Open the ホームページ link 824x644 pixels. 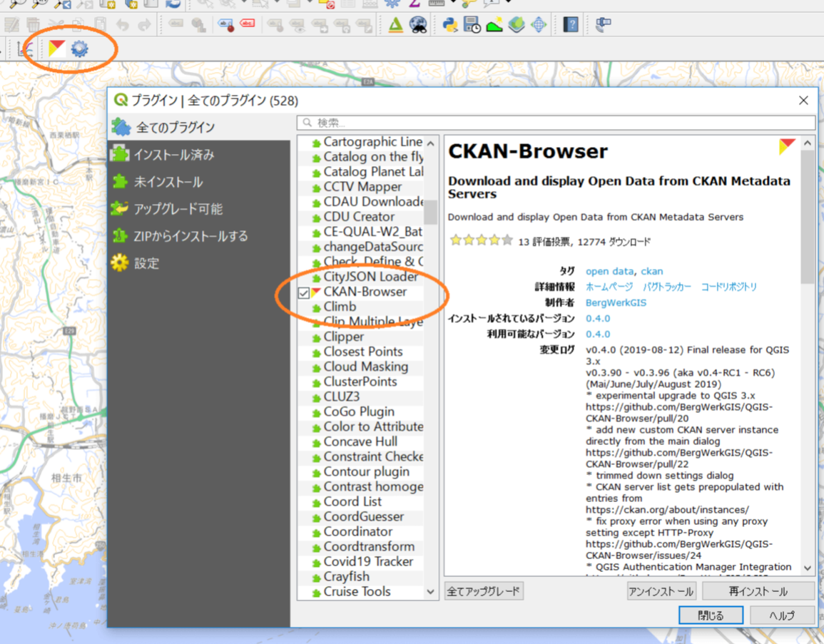(x=609, y=287)
